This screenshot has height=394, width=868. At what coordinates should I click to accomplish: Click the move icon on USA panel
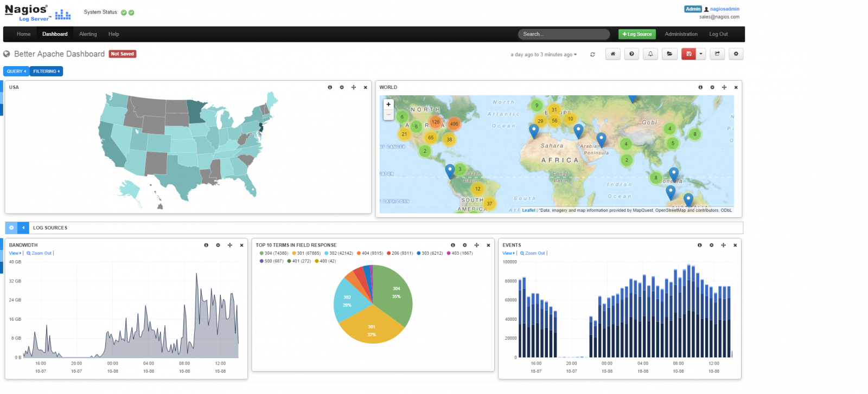click(x=354, y=87)
